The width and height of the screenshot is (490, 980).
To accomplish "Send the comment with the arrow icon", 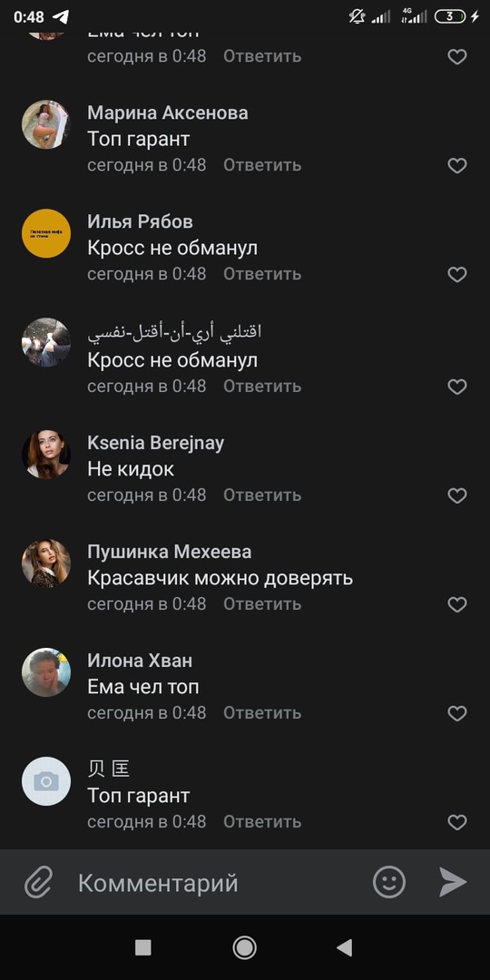I will point(453,882).
